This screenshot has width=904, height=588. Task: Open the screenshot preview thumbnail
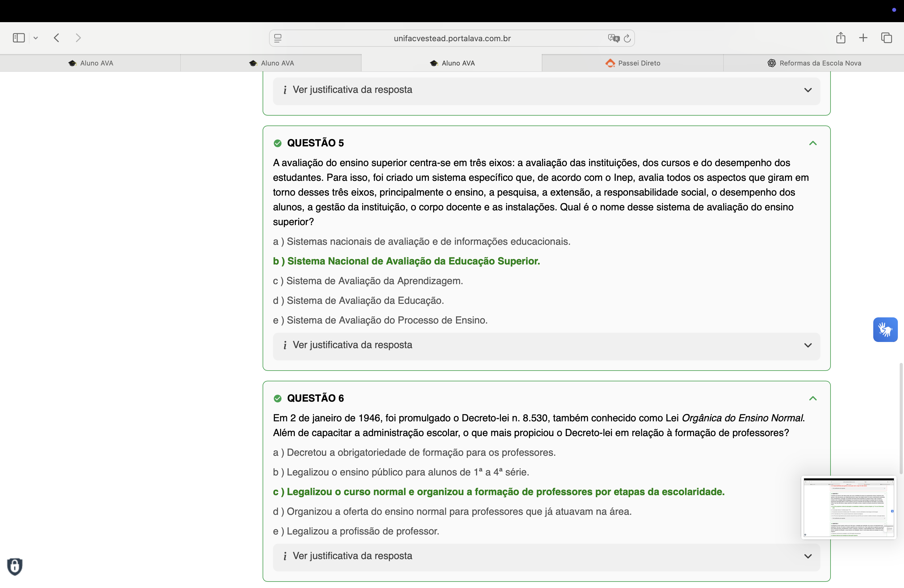[849, 507]
